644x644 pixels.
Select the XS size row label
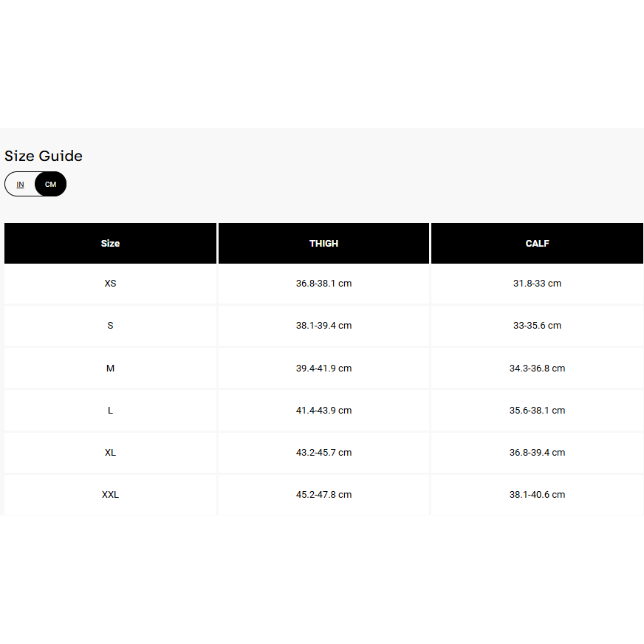110,284
